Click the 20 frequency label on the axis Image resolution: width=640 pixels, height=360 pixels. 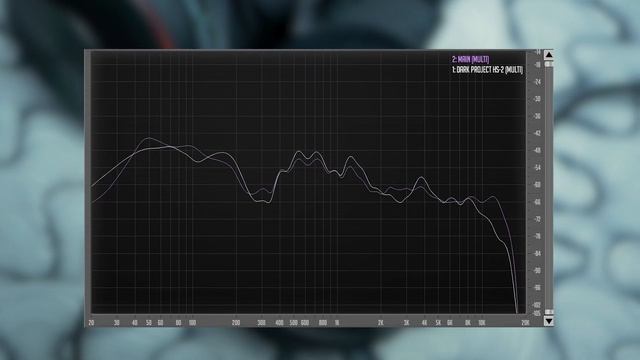point(91,323)
